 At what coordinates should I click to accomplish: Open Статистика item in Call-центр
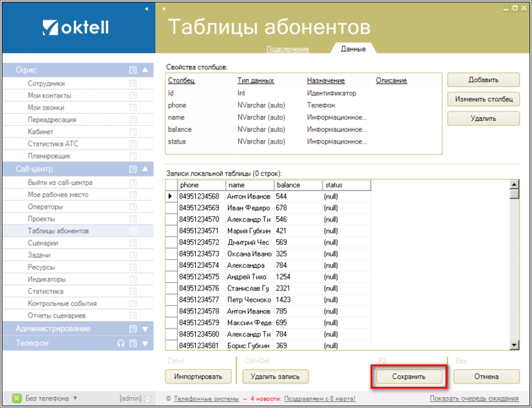46,291
